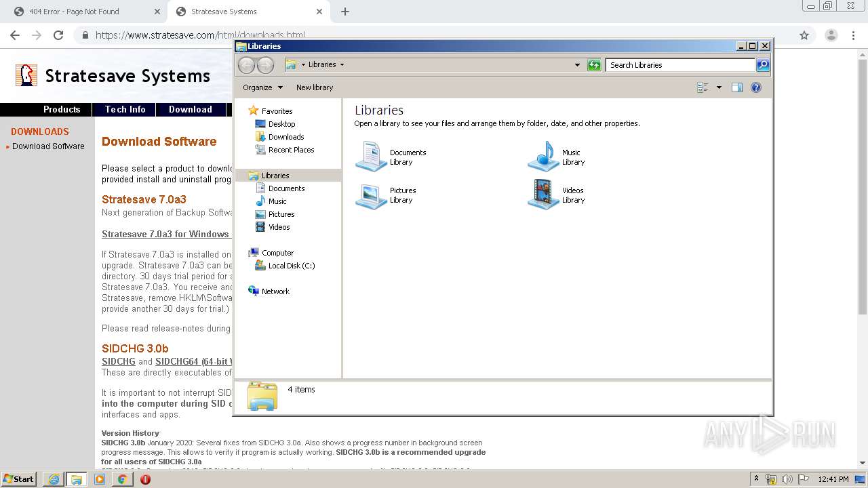Click the green Refresh button in address bar

point(594,65)
